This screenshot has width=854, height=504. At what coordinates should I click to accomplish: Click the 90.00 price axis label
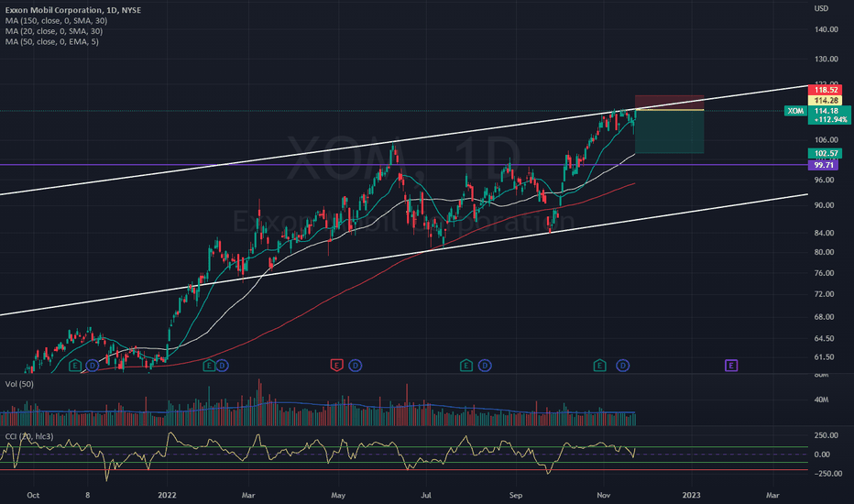(824, 205)
